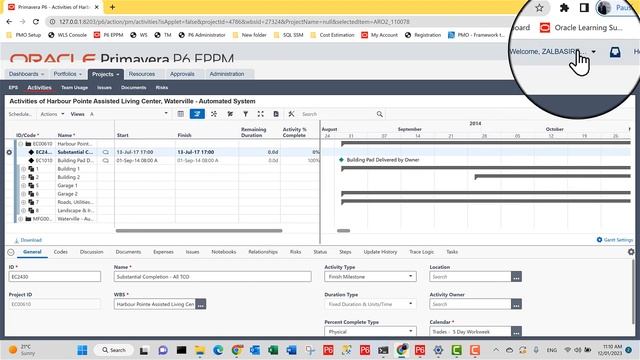
Task: Click the print document toolbar icon
Action: click(276, 114)
